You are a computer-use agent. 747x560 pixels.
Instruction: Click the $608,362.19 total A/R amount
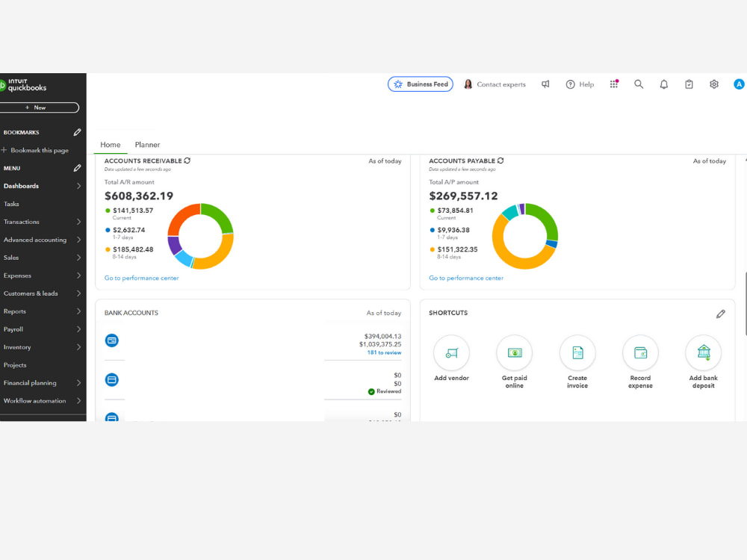(139, 196)
